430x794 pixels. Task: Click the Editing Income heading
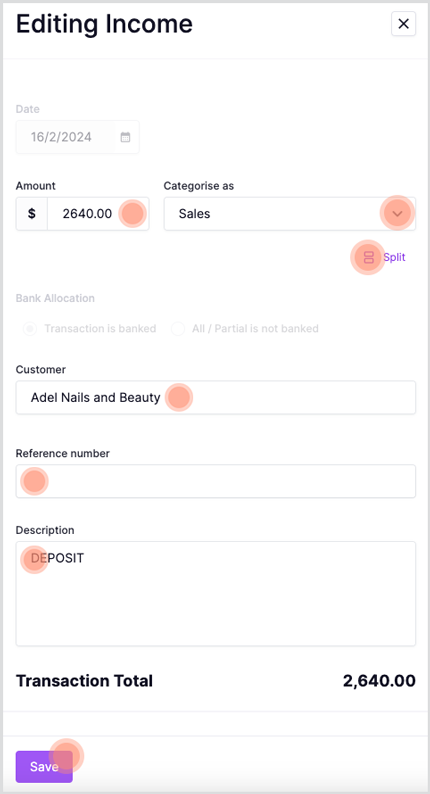tap(104, 24)
